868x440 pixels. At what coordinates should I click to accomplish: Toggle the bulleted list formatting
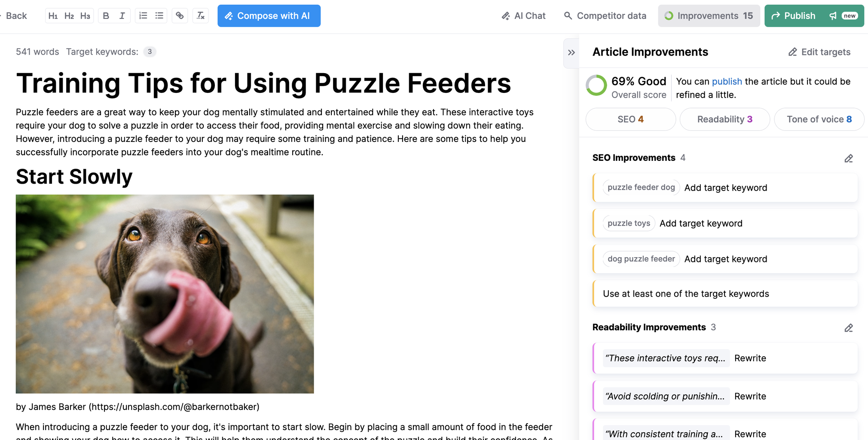tap(159, 15)
